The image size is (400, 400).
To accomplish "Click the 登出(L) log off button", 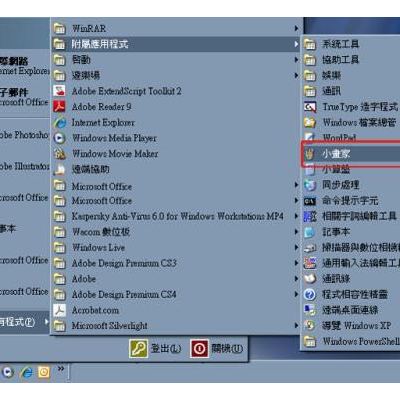I will tap(155, 349).
